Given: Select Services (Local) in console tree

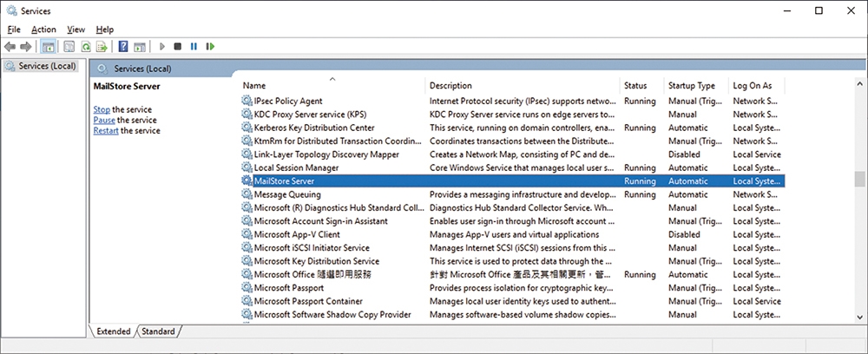Looking at the screenshot, I should (41, 66).
